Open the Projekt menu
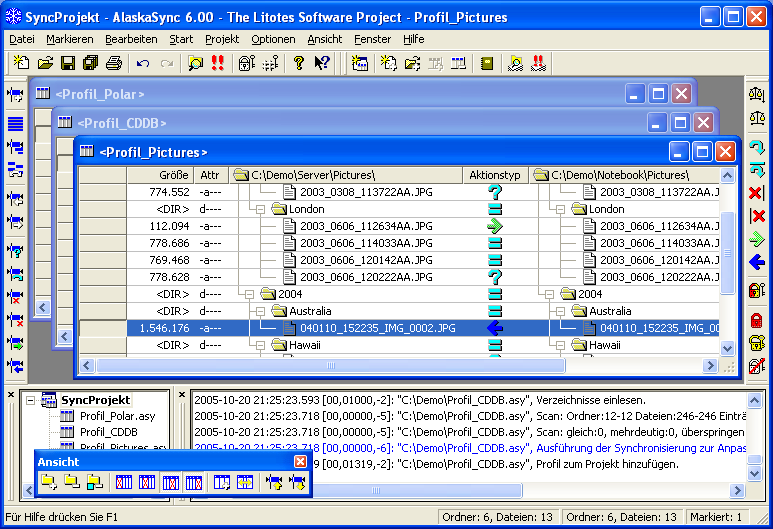The height and width of the screenshot is (529, 773). [222, 39]
